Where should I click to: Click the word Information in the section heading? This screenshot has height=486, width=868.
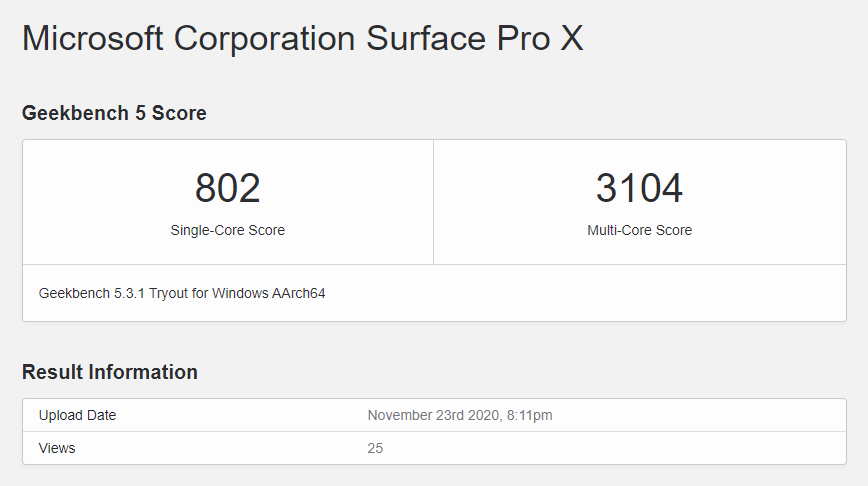click(x=143, y=372)
